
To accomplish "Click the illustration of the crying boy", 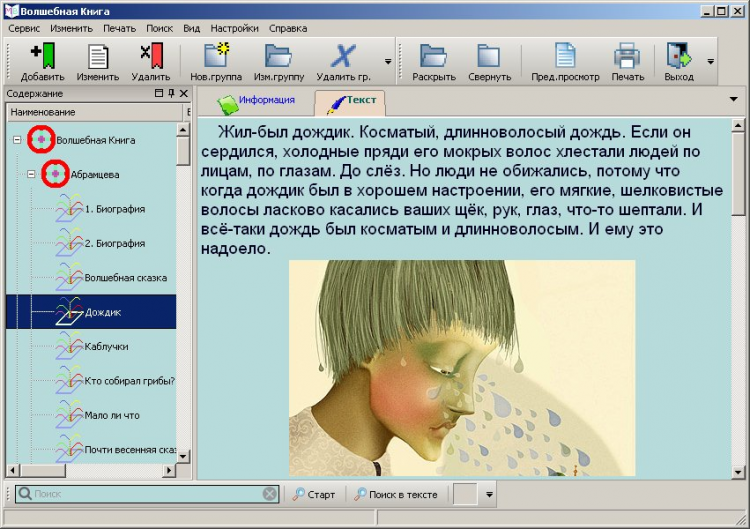I will point(462,368).
